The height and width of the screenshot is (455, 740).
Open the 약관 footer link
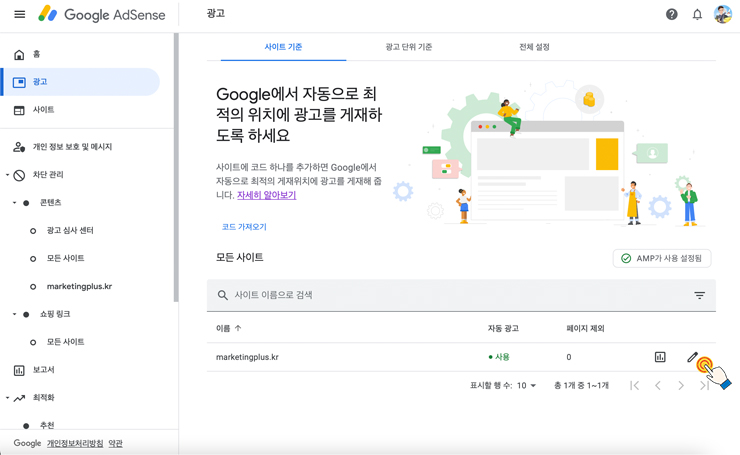pyautogui.click(x=115, y=443)
